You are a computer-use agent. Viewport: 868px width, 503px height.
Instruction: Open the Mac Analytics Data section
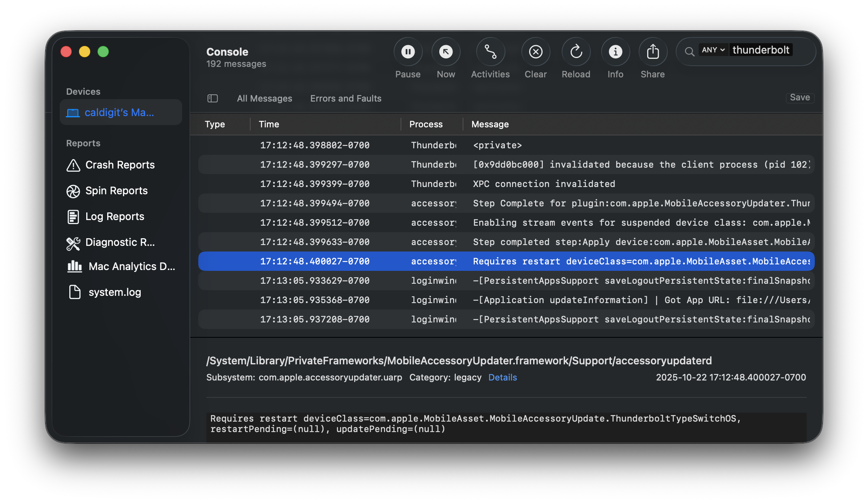[x=131, y=266]
